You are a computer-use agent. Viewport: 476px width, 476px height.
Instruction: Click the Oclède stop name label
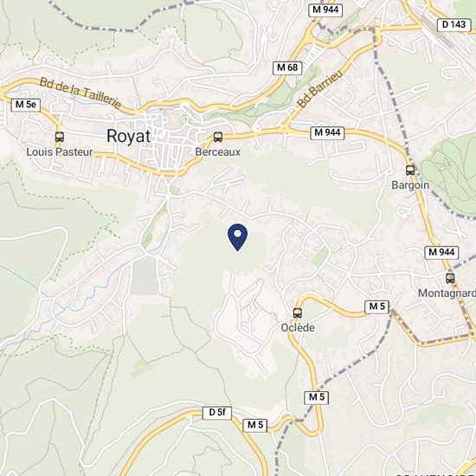tap(298, 327)
